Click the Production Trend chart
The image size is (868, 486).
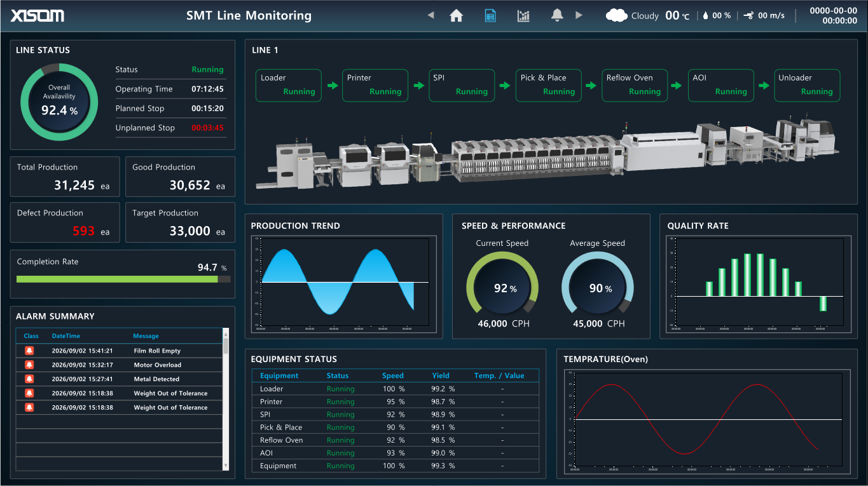[x=345, y=284]
